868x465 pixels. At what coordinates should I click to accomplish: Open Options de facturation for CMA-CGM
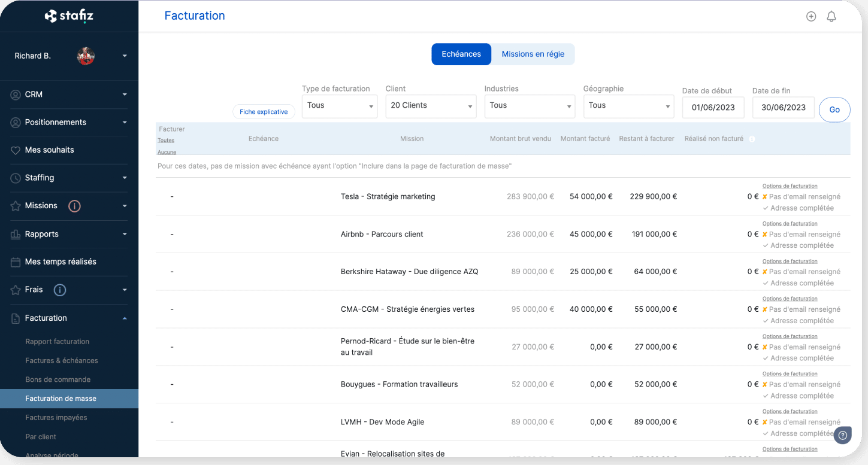[x=790, y=299]
